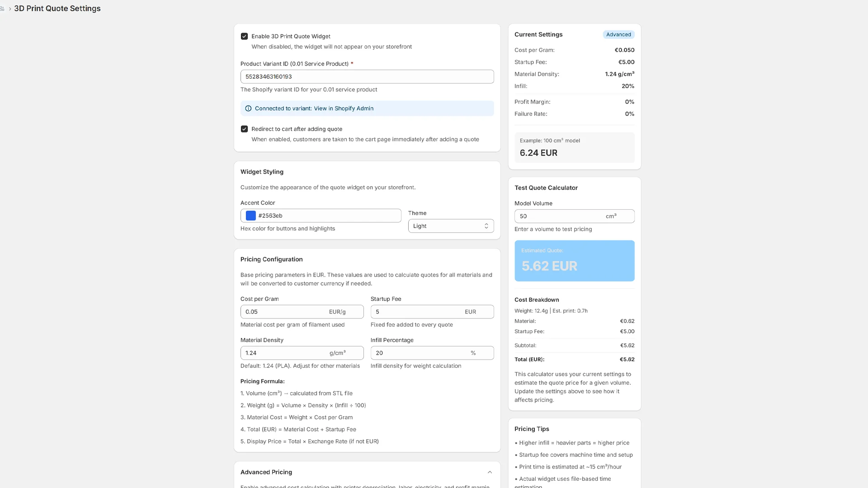The width and height of the screenshot is (868, 488).
Task: Click the Test Quote Calculator heading
Action: point(546,188)
